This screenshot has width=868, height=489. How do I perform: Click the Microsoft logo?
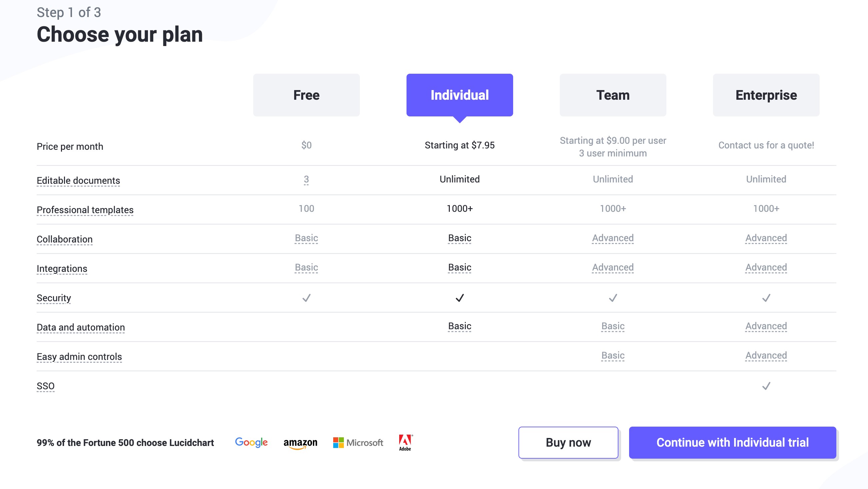pos(358,442)
